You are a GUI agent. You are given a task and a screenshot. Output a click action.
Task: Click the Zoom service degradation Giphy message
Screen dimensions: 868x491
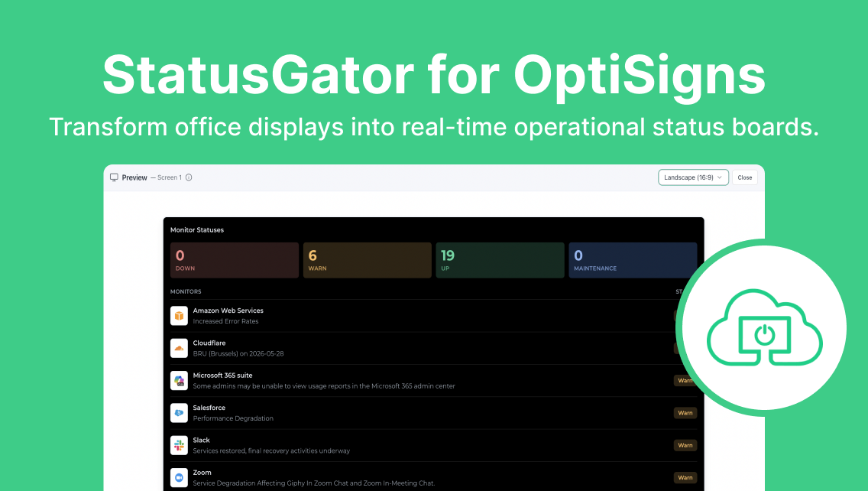click(314, 483)
